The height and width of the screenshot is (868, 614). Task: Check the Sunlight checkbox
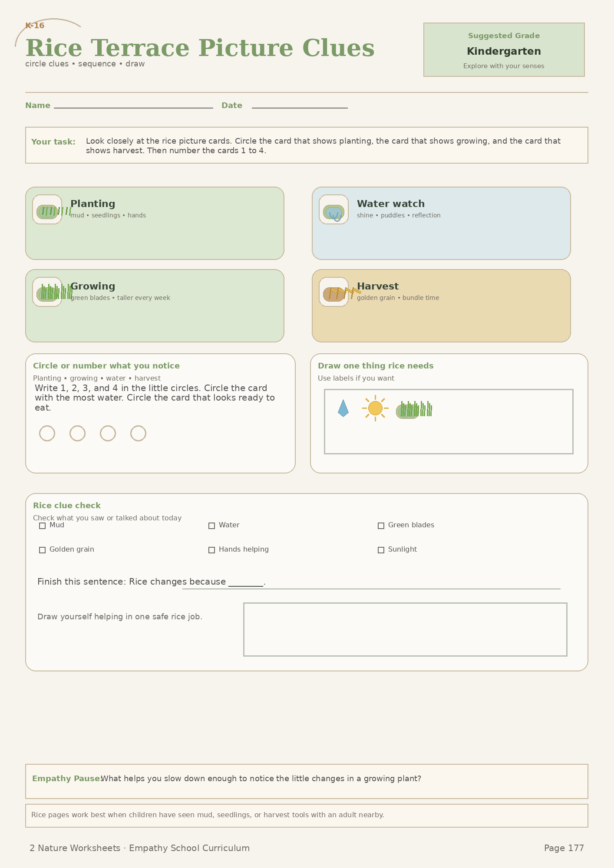381,550
